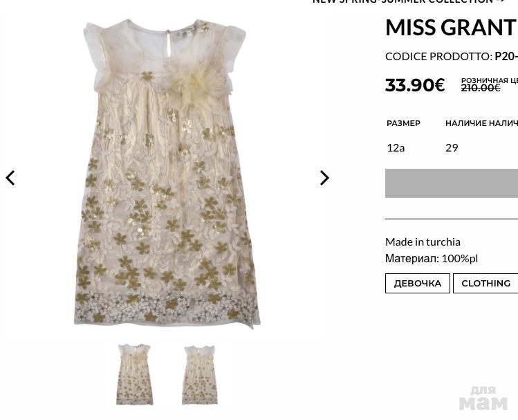Click the ДЕВОЧКА tag button
Viewport: 518px width, 420px height.
418,283
